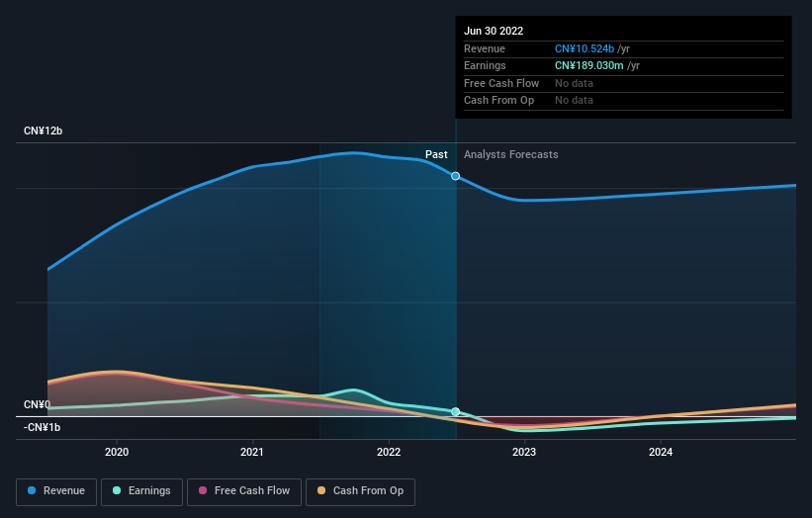812x518 pixels.
Task: Click the Cash From Op 'No data' tooltip value
Action: (574, 101)
